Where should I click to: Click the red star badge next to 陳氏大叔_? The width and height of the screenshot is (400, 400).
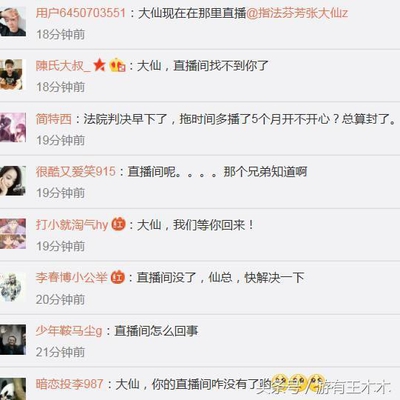click(99, 65)
